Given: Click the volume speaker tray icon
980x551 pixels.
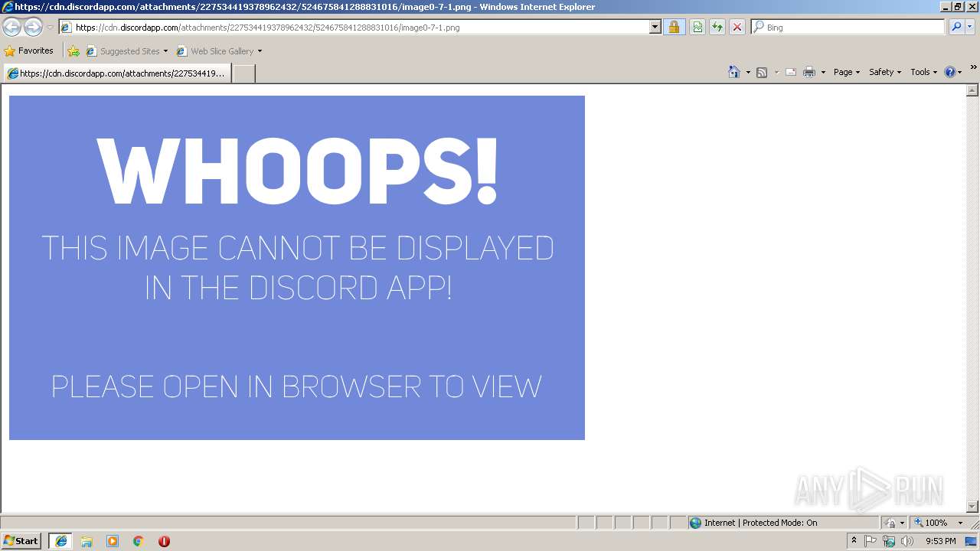Looking at the screenshot, I should [907, 541].
